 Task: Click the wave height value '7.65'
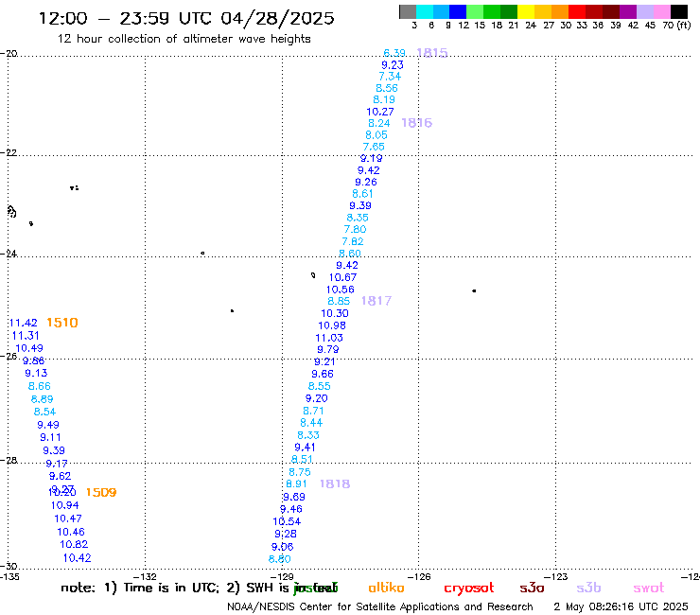(374, 147)
